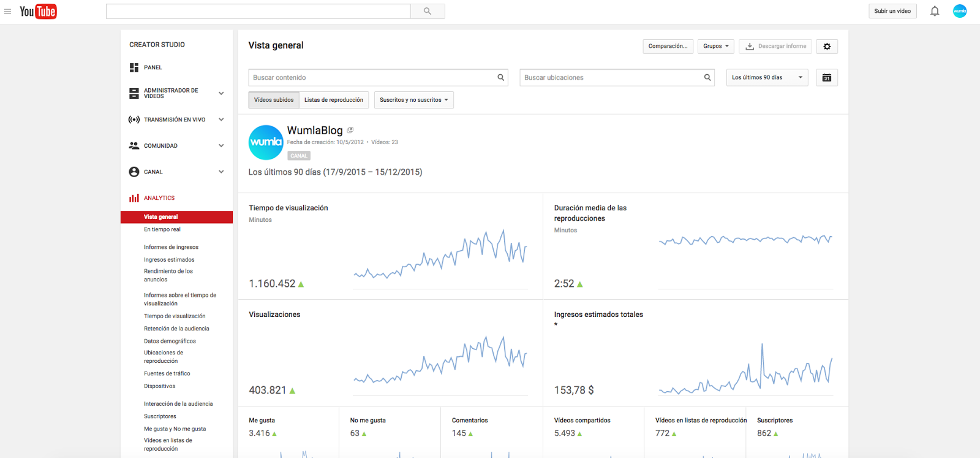Click the Subir un vídeo button
Image resolution: width=980 pixels, height=458 pixels.
click(x=892, y=11)
